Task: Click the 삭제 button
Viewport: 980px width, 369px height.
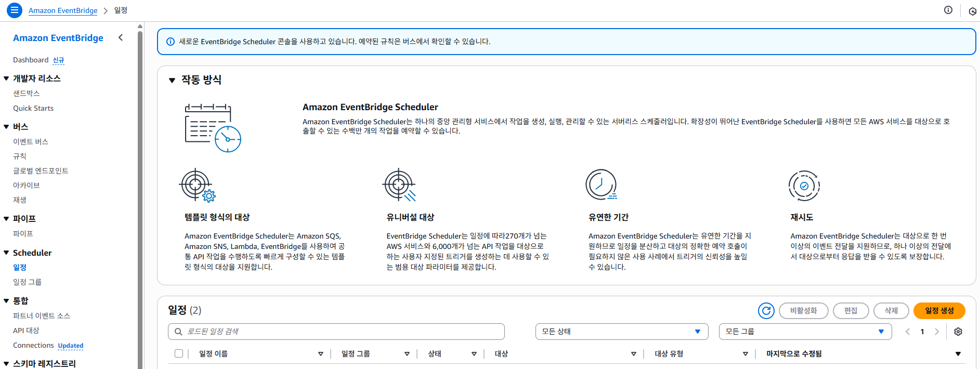Action: [892, 311]
